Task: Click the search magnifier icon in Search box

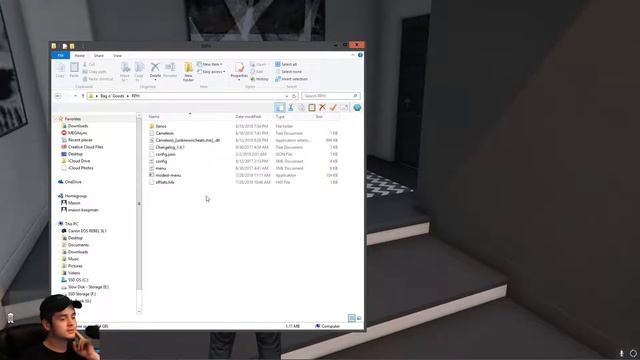Action: pyautogui.click(x=355, y=96)
